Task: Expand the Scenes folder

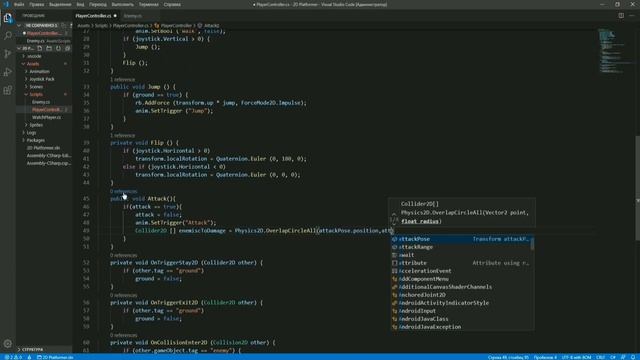Action: pos(44,87)
